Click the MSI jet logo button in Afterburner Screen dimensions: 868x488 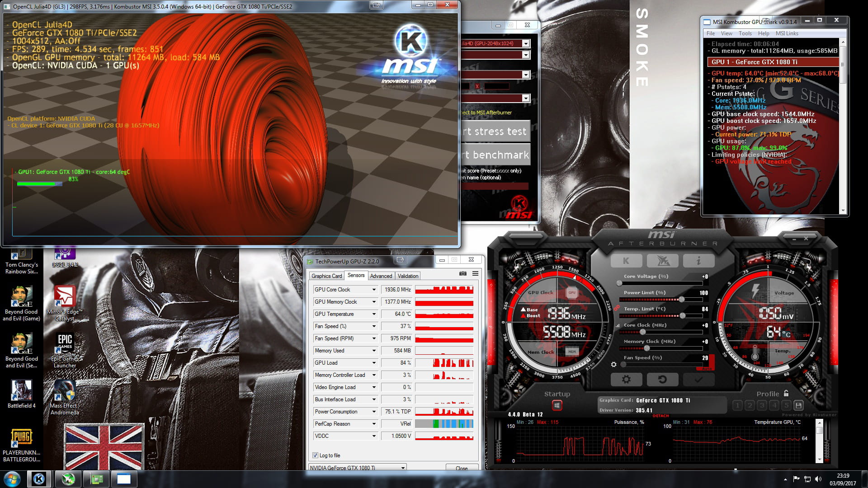pos(662,261)
